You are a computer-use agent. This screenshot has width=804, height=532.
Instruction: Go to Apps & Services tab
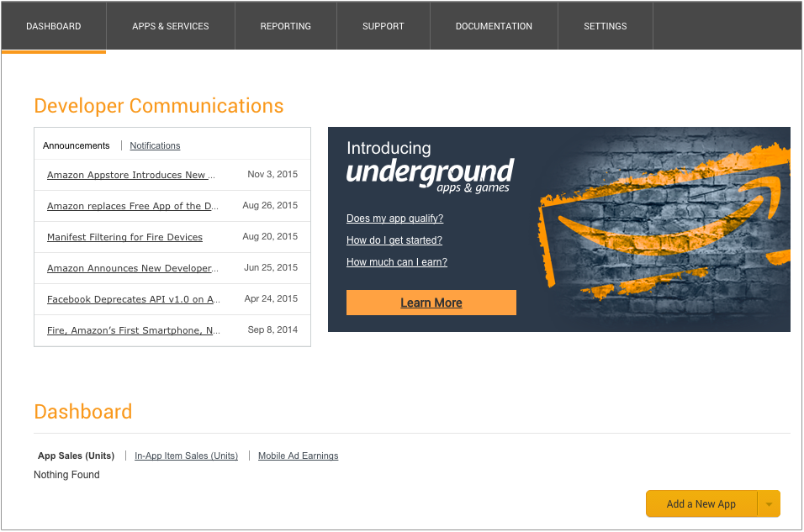pyautogui.click(x=170, y=26)
